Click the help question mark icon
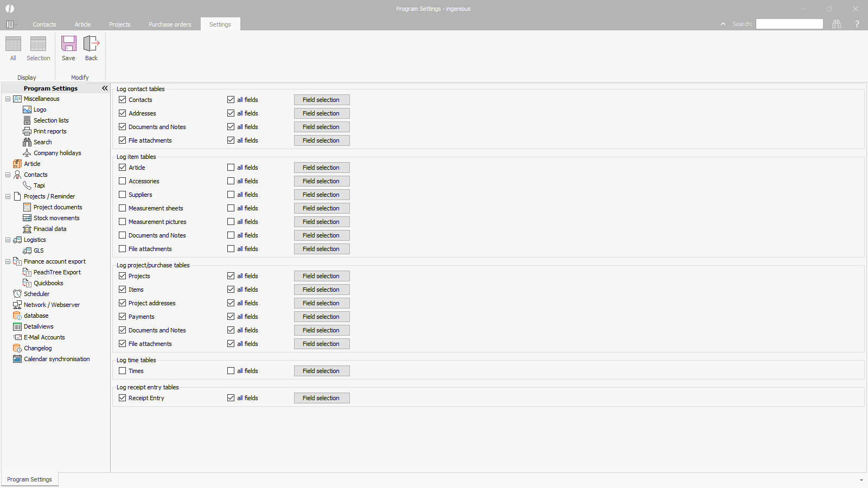Viewport: 868px width, 488px height. 857,24
